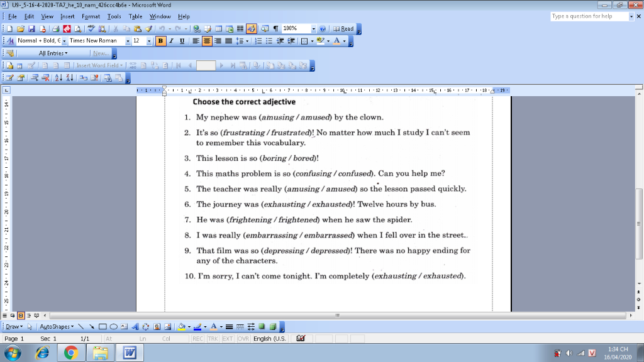644x362 pixels.
Task: Apply the Drawing toolbar fill color bucket
Action: point(182,327)
